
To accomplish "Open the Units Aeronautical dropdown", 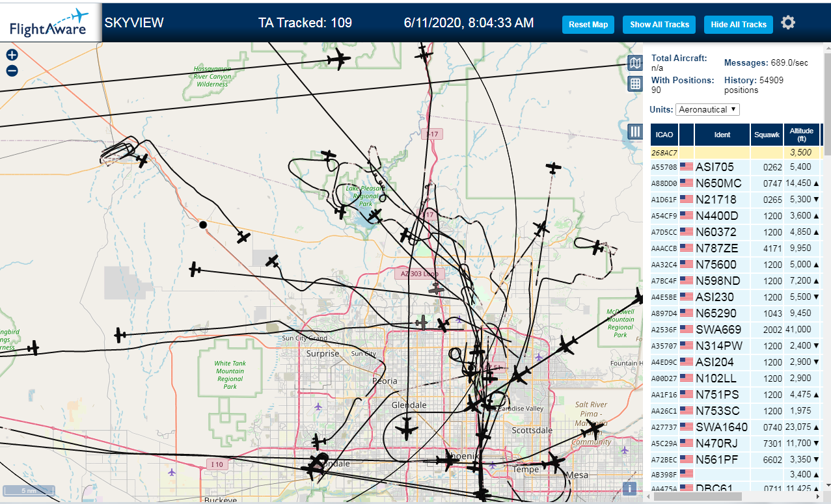I will click(x=708, y=109).
